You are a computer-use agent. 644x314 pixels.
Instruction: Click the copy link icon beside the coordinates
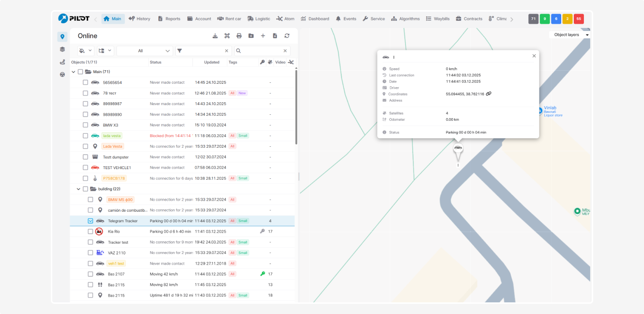coord(489,94)
